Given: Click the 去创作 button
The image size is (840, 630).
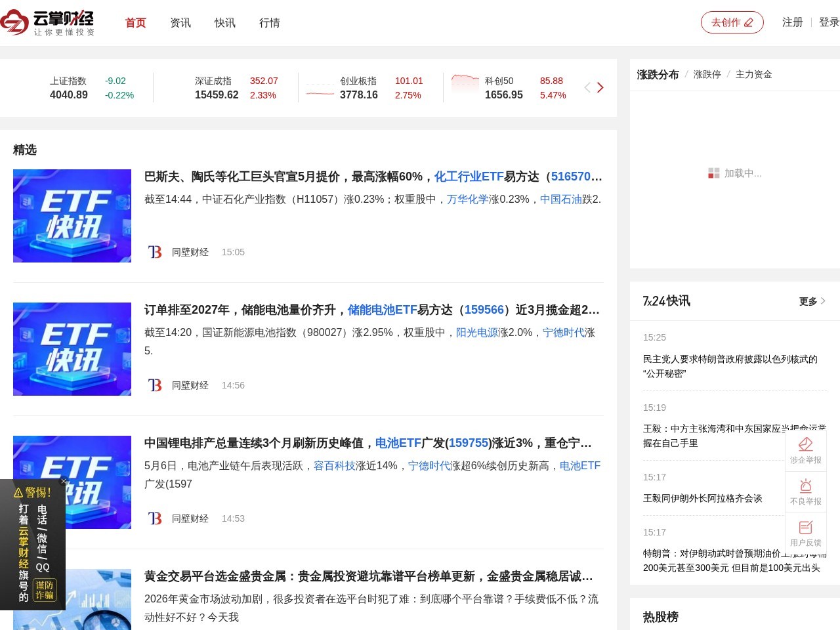Looking at the screenshot, I should (x=732, y=22).
